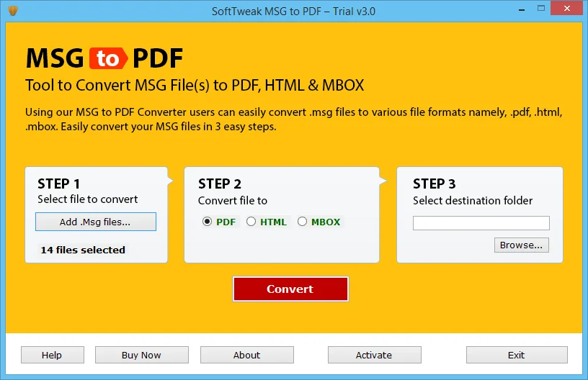Switch conversion format to MBOX
The width and height of the screenshot is (588, 380).
pyautogui.click(x=303, y=222)
